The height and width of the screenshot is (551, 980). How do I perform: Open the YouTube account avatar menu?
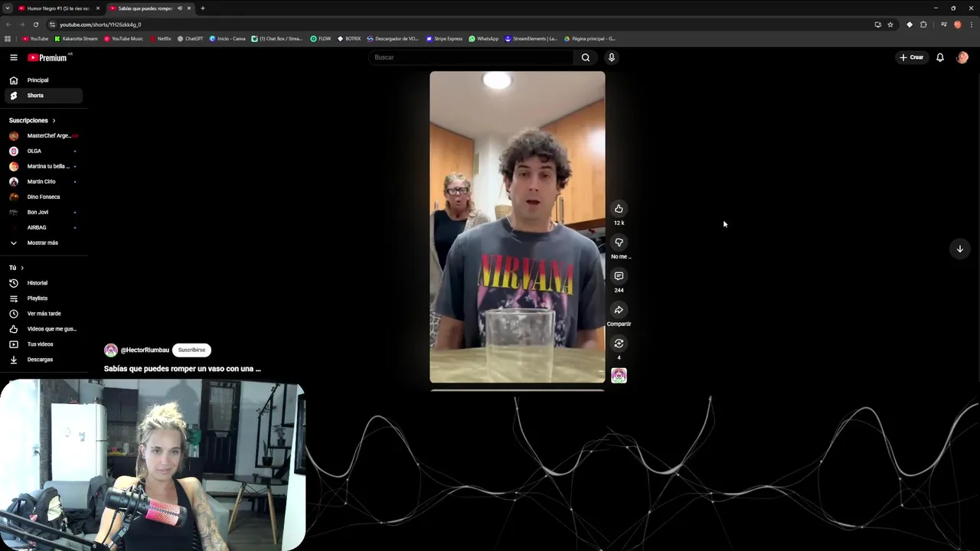[962, 57]
